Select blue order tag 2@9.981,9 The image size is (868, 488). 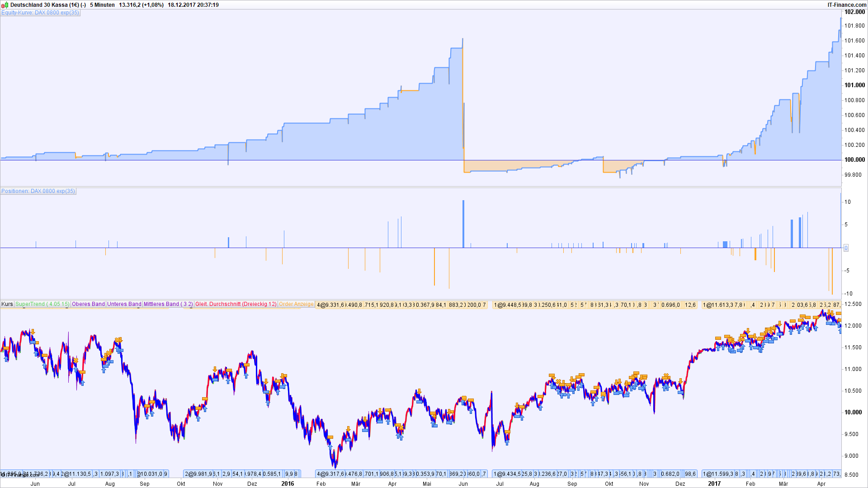(x=198, y=474)
